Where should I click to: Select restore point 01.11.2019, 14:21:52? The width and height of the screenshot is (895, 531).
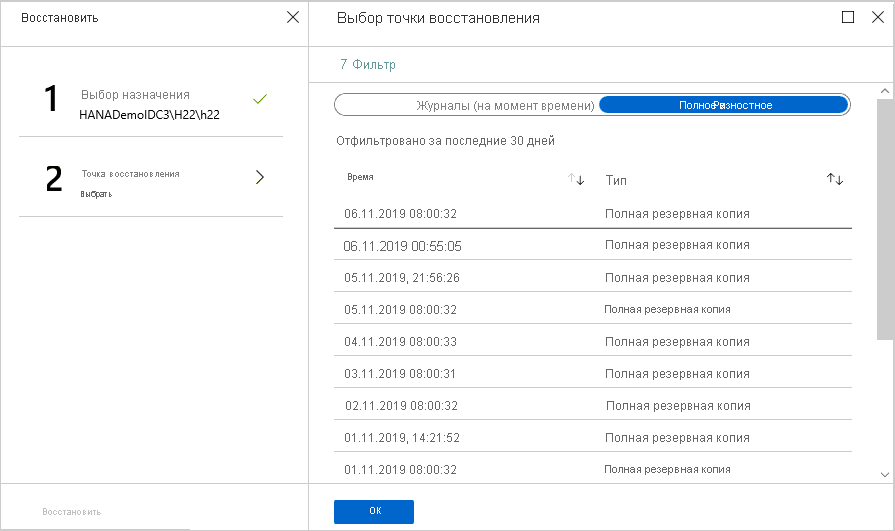(593, 437)
